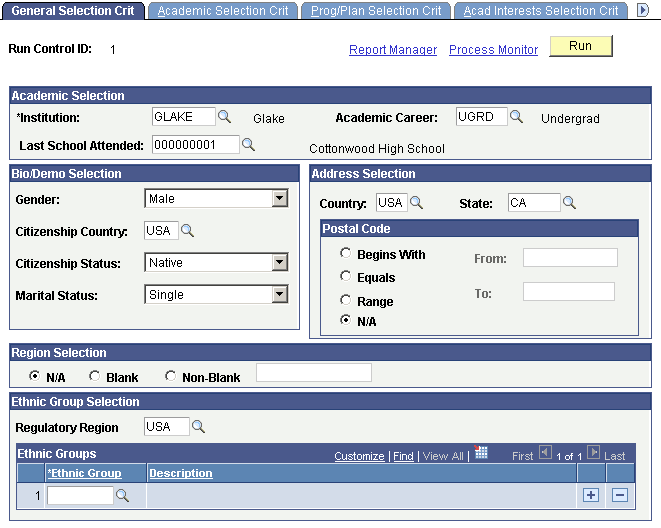Image resolution: width=661 pixels, height=528 pixels.
Task: Open the Regulatory Region lookup magnifier
Action: tap(198, 427)
